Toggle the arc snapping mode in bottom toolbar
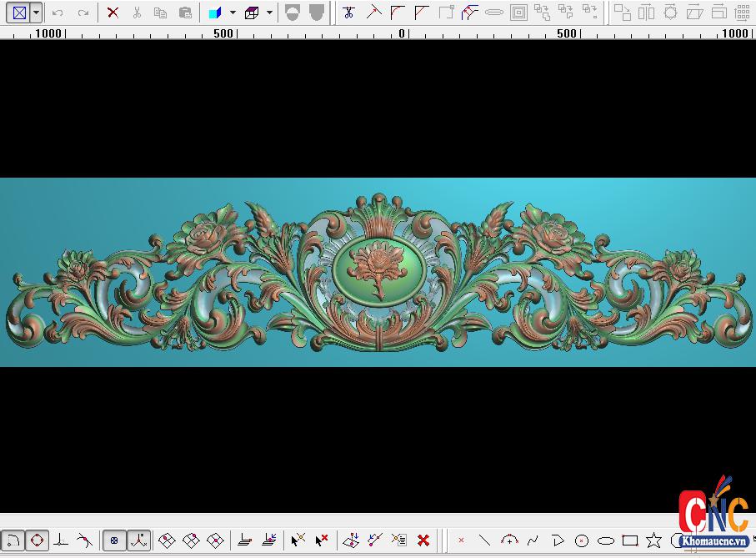756x558 pixels. click(x=13, y=540)
